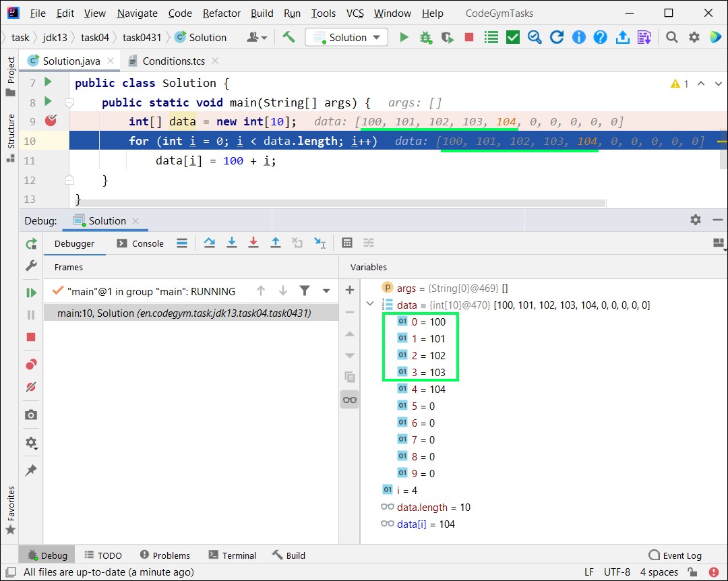Stop debug session red square in sidebar
This screenshot has height=581, width=728.
31,337
